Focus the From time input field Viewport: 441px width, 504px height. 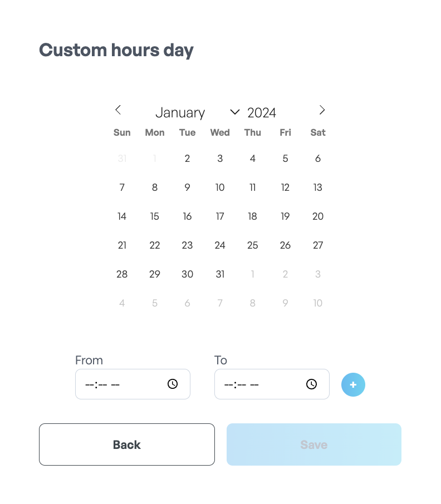[x=133, y=384]
